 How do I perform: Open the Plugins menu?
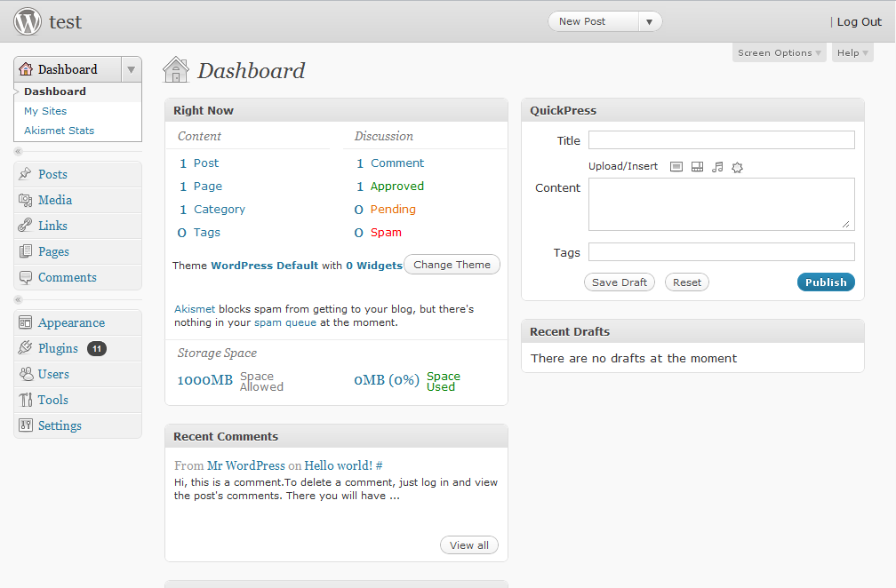58,348
